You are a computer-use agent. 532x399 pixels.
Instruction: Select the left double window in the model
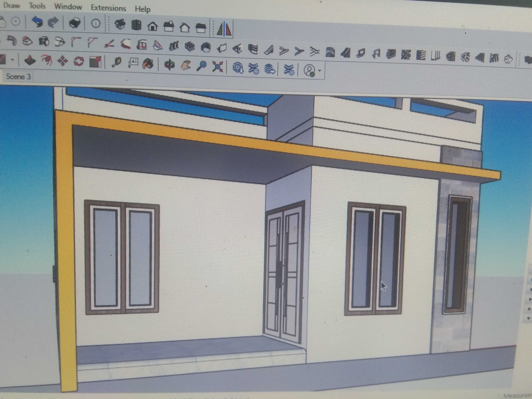tap(122, 257)
